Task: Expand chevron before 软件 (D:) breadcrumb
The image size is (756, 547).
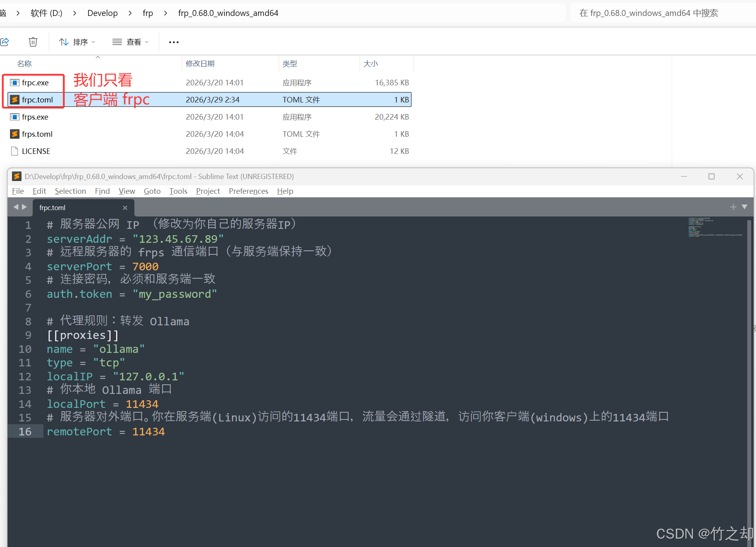Action: 18,13
